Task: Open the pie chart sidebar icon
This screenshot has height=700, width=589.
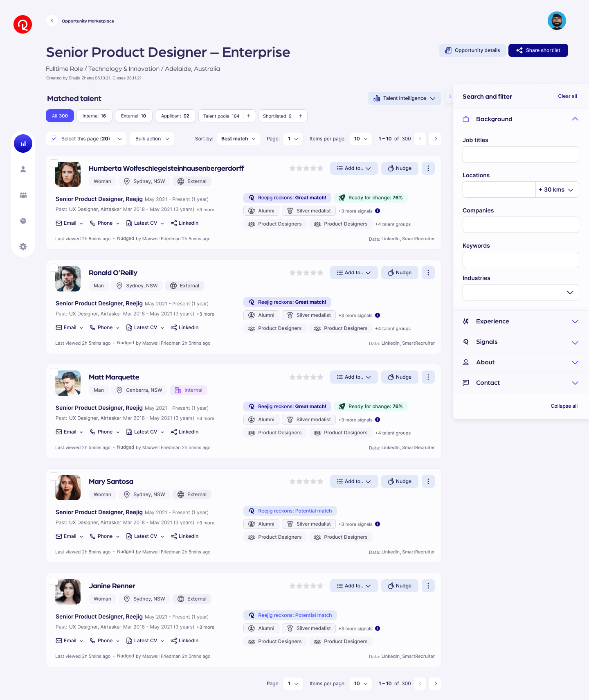Action: tap(23, 221)
